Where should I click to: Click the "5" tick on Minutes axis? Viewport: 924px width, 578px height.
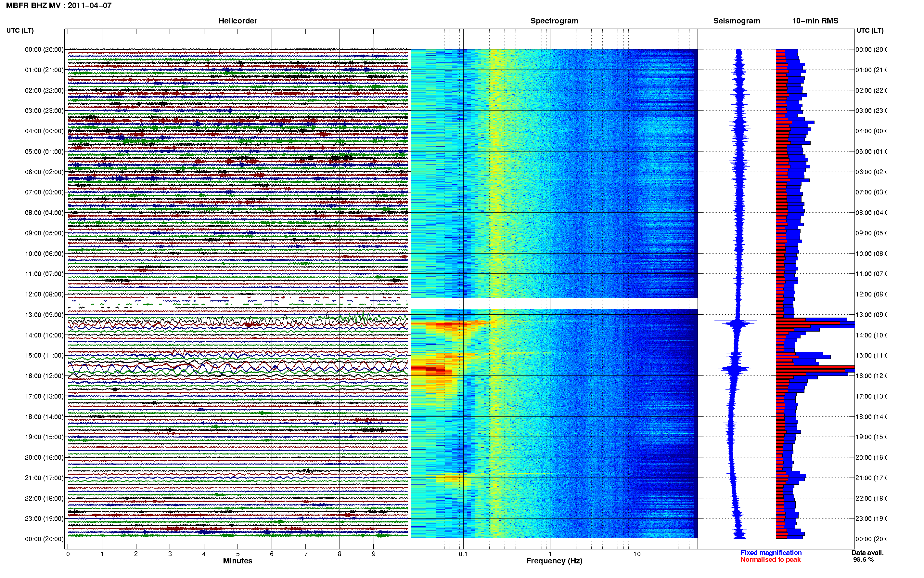pyautogui.click(x=238, y=554)
